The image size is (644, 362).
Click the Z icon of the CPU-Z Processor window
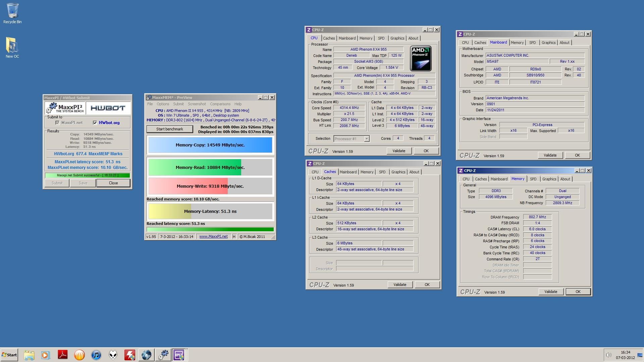pos(309,30)
